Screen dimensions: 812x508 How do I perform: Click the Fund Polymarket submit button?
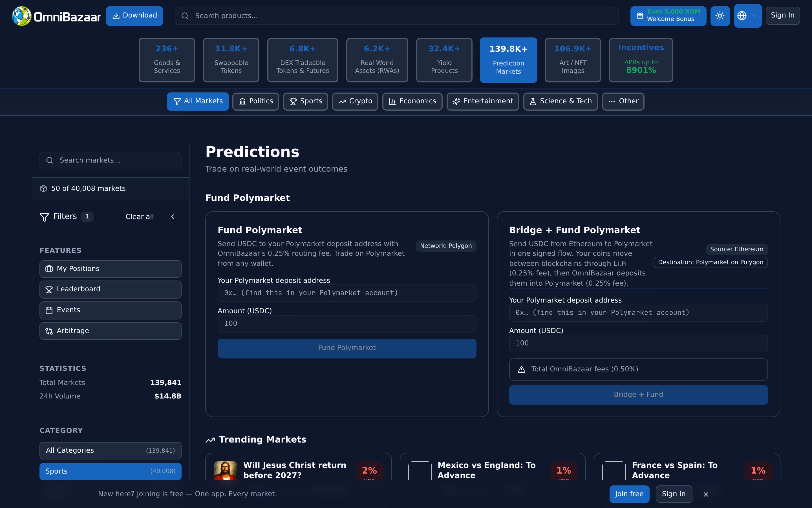pos(347,348)
